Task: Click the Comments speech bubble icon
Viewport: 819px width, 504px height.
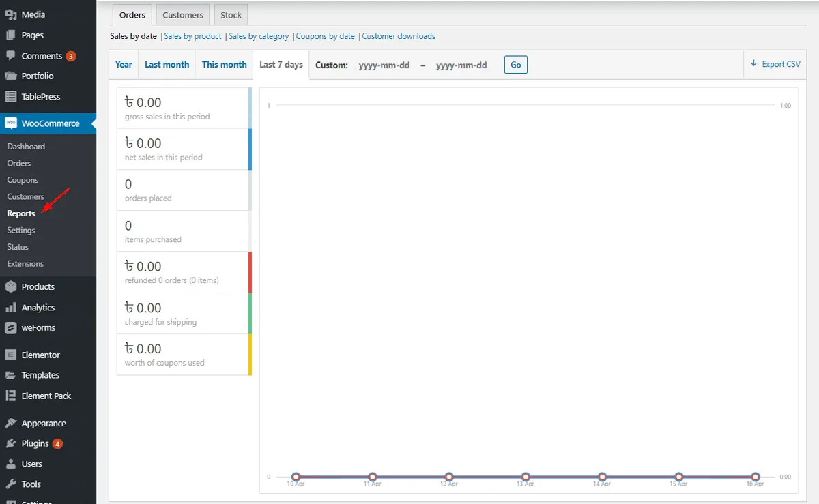Action: [11, 55]
